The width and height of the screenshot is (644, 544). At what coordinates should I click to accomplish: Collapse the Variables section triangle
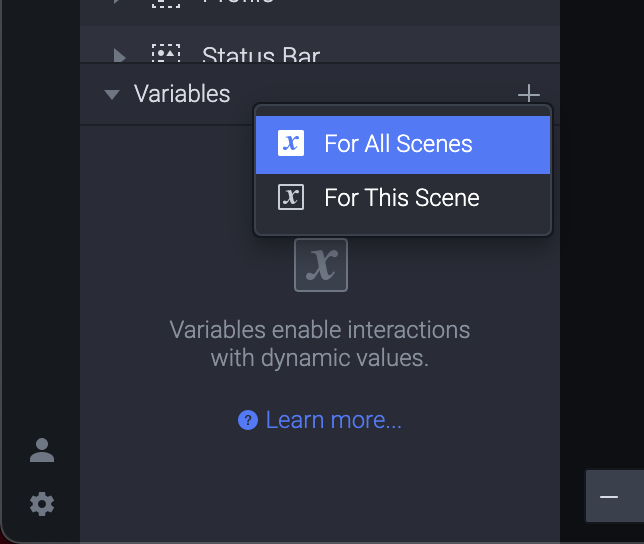(x=111, y=94)
